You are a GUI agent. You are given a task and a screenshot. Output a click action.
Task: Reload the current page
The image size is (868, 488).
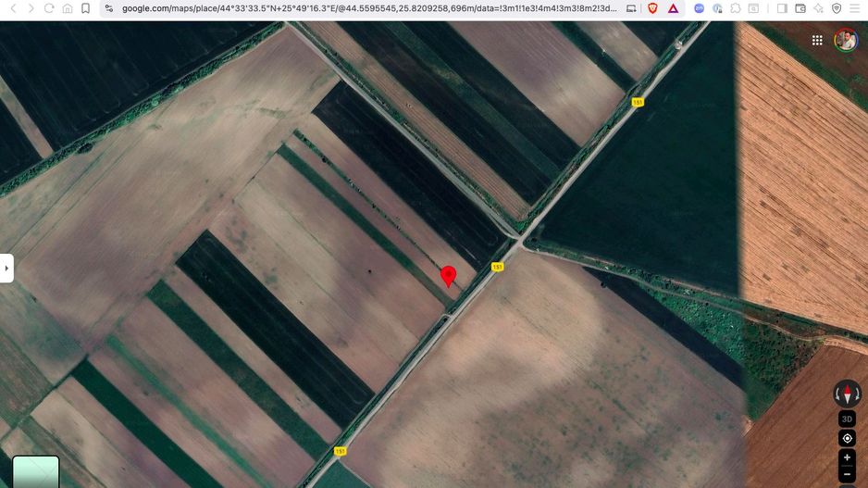[49, 8]
